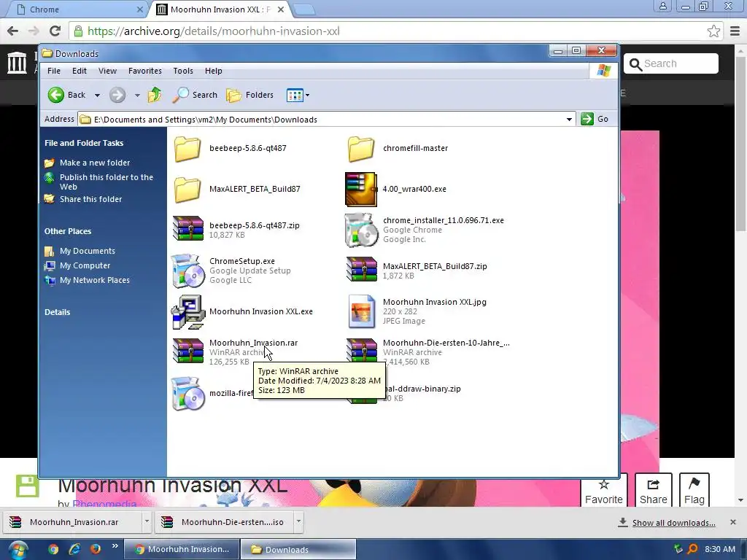The image size is (747, 560).
Task: Select ChromeSetup.exe icon
Action: 187,271
